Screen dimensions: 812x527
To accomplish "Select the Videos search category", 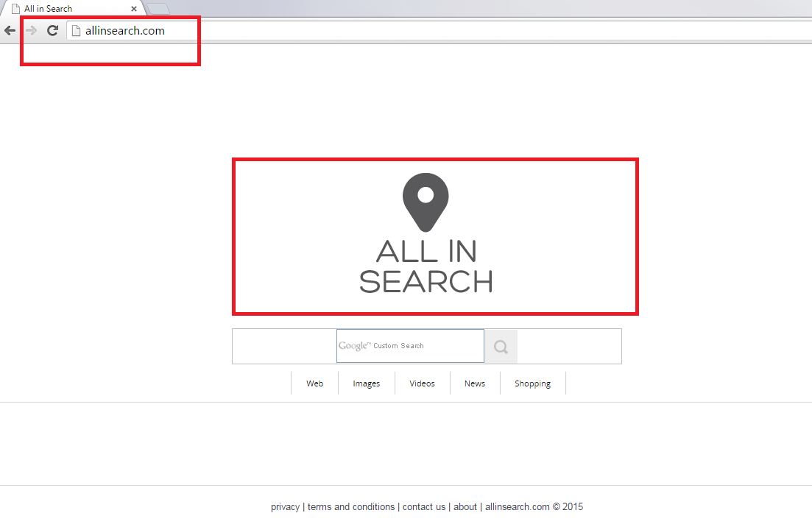I will pyautogui.click(x=423, y=383).
